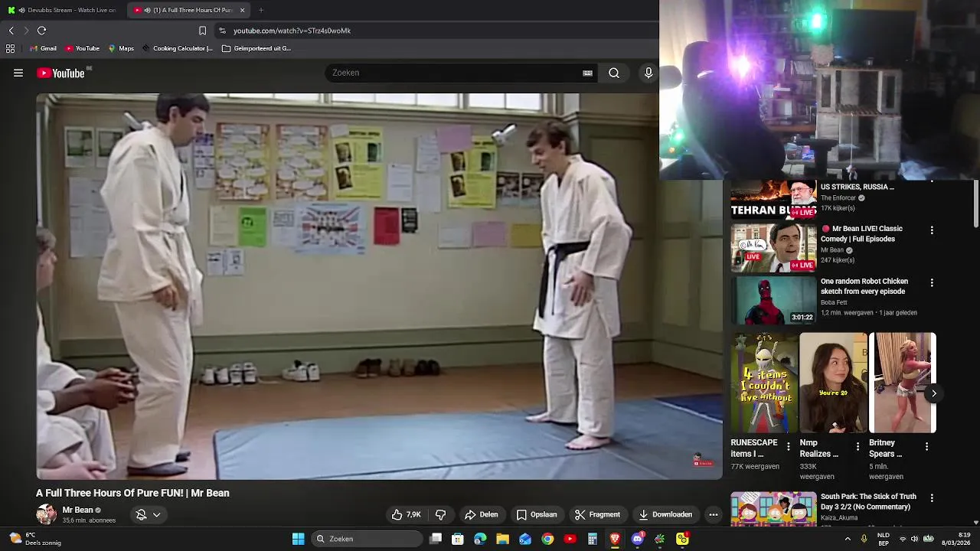Close the Mr Bean YouTube tab
This screenshot has height=551, width=980.
(243, 10)
